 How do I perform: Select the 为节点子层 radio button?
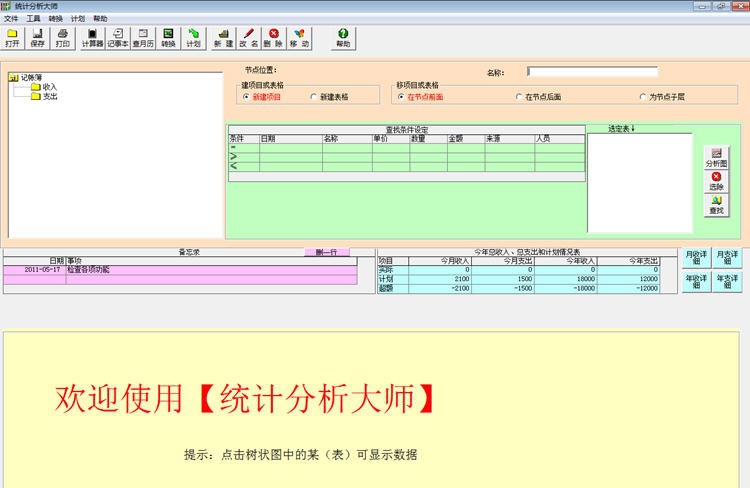tap(643, 97)
